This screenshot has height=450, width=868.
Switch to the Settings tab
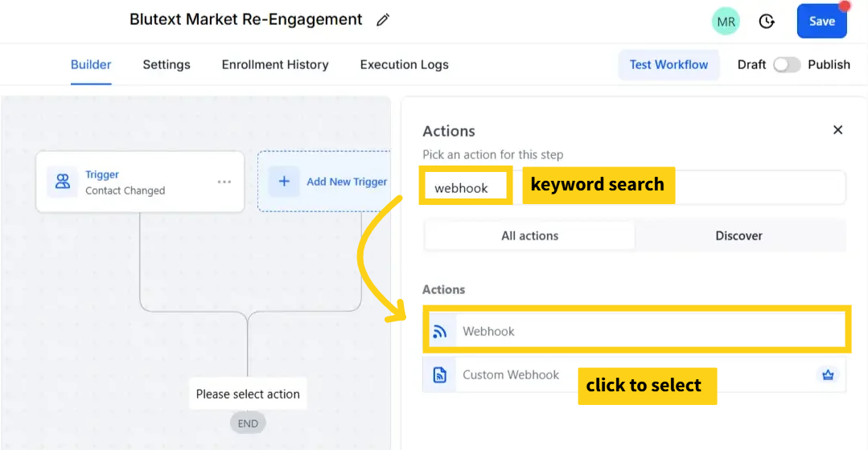click(x=167, y=64)
